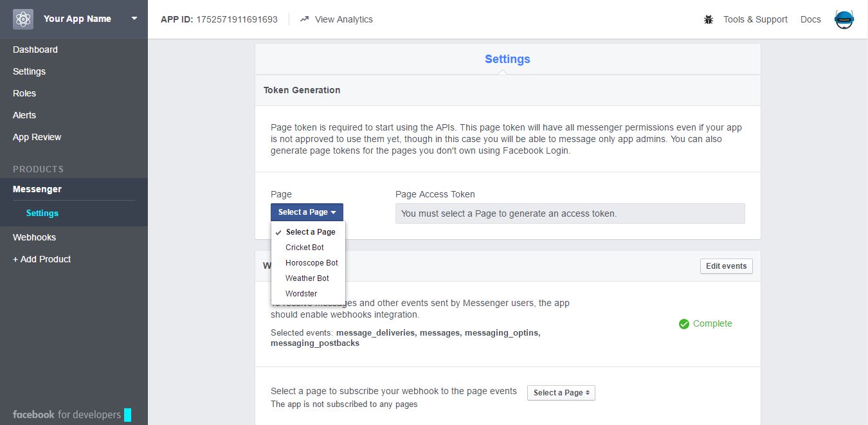Open the Your App Name switcher arrow
868x425 pixels.
click(134, 19)
